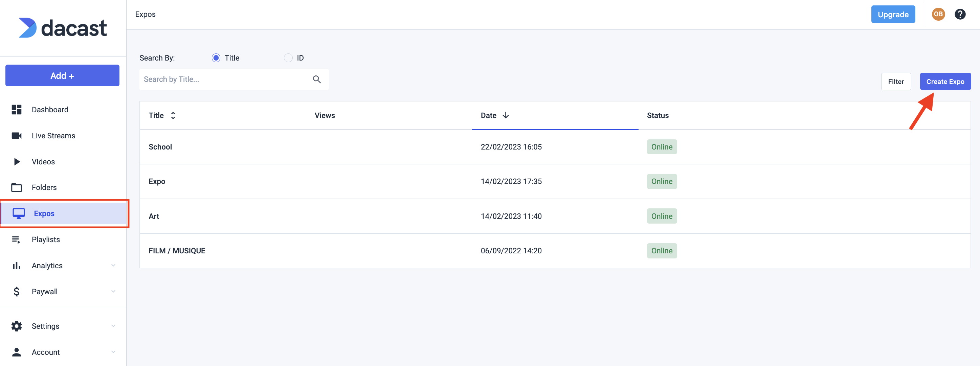980x366 pixels.
Task: Open the Expo titled row
Action: pyautogui.click(x=555, y=182)
